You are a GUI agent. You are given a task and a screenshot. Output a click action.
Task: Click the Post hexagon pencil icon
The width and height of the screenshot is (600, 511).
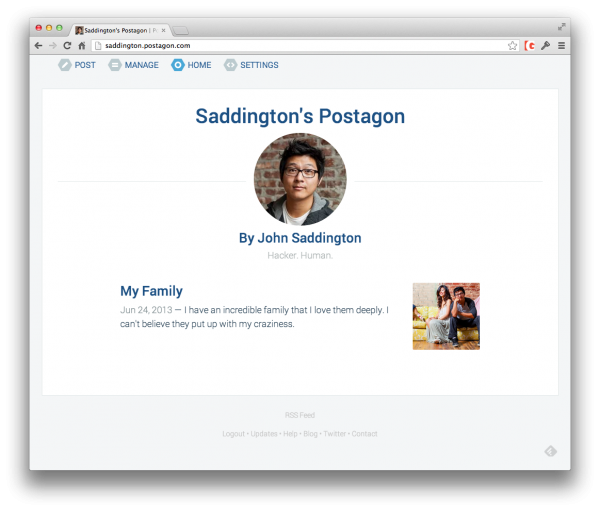65,65
